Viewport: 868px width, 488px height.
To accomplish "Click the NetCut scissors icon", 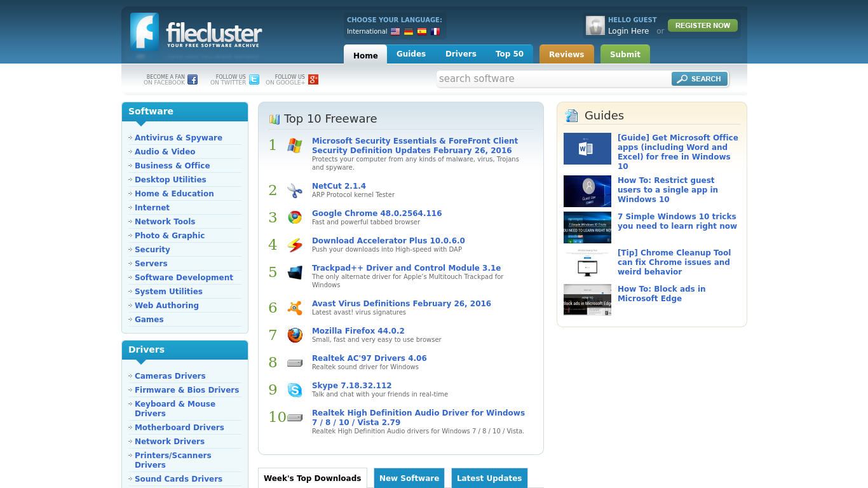I will 295,191.
